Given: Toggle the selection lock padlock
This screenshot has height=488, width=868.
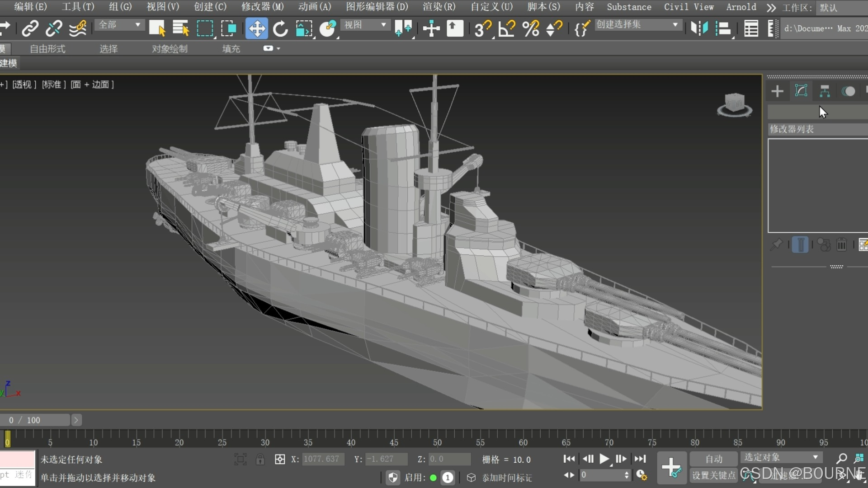Looking at the screenshot, I should click(x=260, y=460).
